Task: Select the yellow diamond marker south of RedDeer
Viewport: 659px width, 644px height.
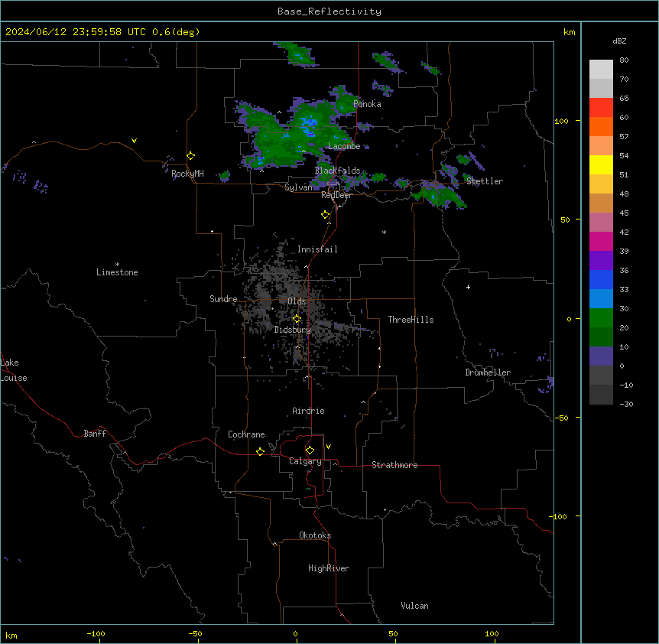Action: coord(326,215)
